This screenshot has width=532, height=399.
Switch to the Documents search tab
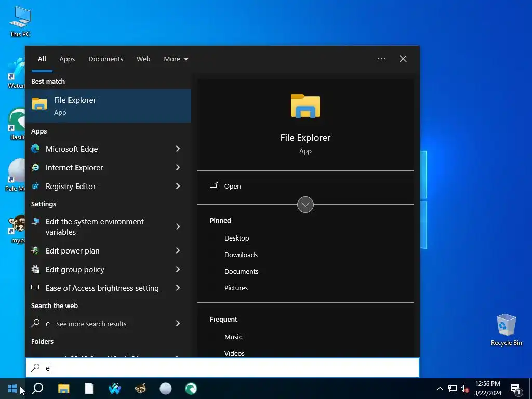(x=105, y=59)
